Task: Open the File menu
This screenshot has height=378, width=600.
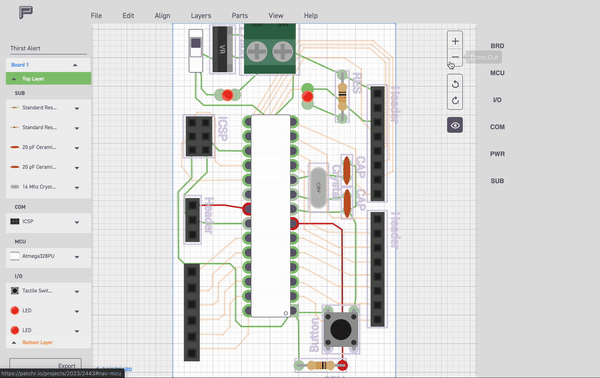Action: (x=96, y=16)
